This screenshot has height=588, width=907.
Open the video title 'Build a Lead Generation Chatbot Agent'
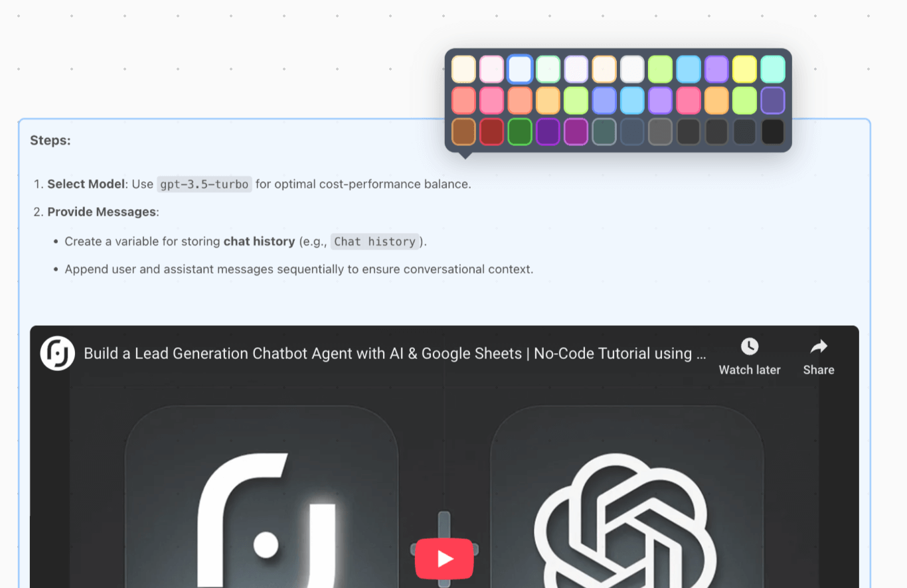394,353
